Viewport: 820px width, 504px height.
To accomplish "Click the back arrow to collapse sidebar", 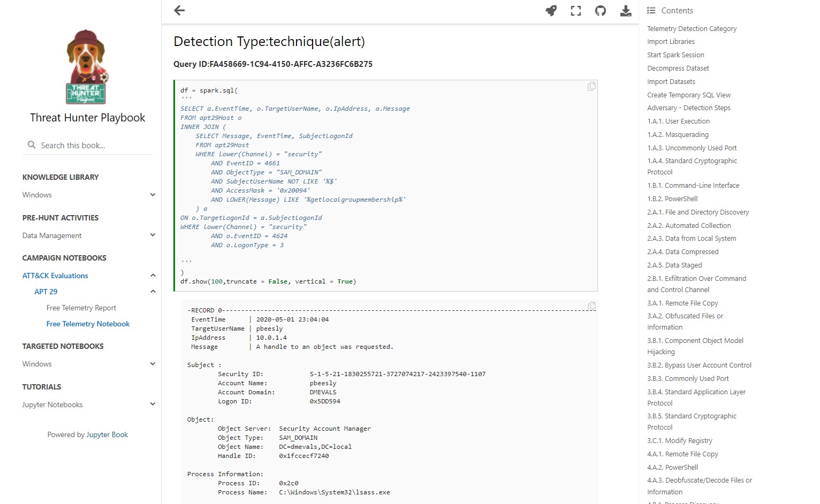I will 179,11.
